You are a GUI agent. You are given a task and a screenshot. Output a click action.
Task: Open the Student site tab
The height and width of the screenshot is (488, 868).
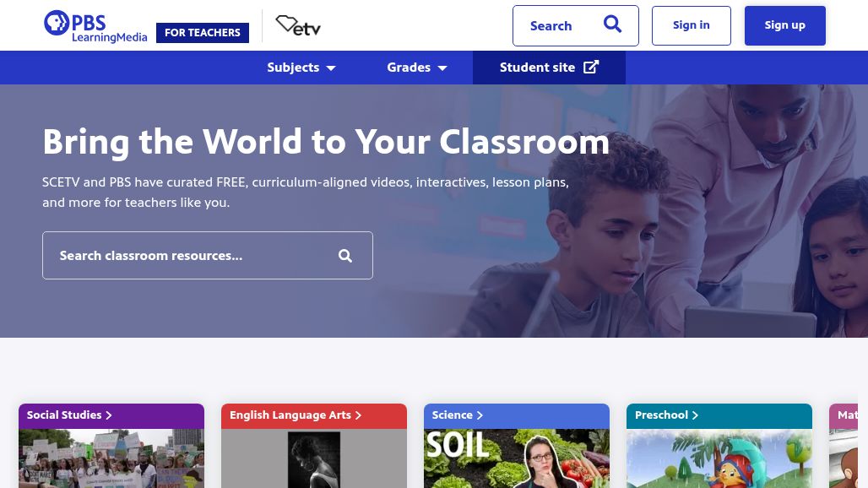(x=549, y=68)
